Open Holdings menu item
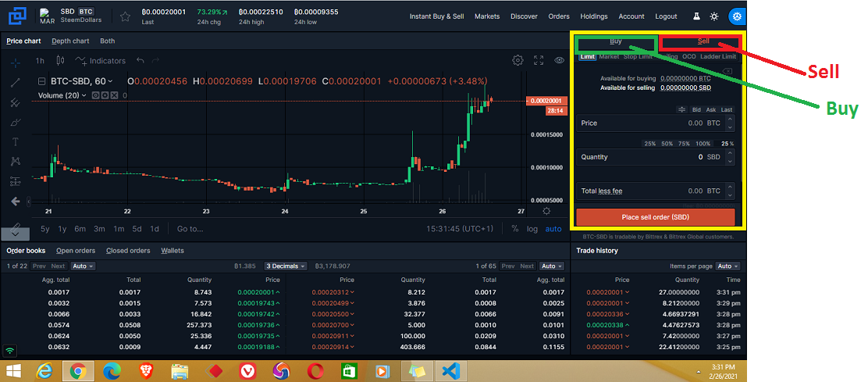 [x=594, y=16]
